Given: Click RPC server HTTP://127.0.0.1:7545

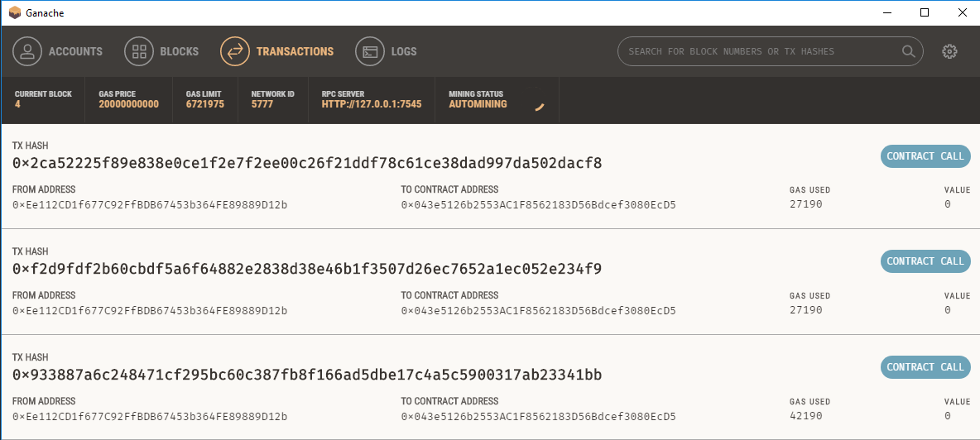Looking at the screenshot, I should [x=372, y=104].
